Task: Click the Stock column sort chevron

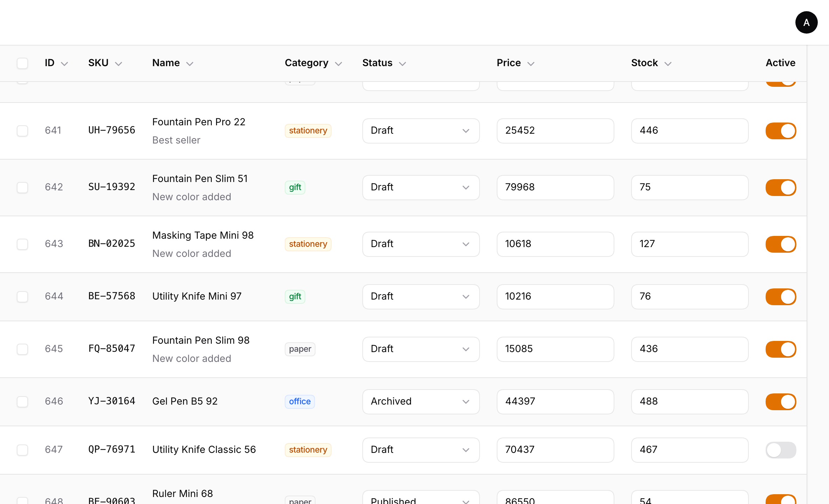Action: click(x=668, y=64)
